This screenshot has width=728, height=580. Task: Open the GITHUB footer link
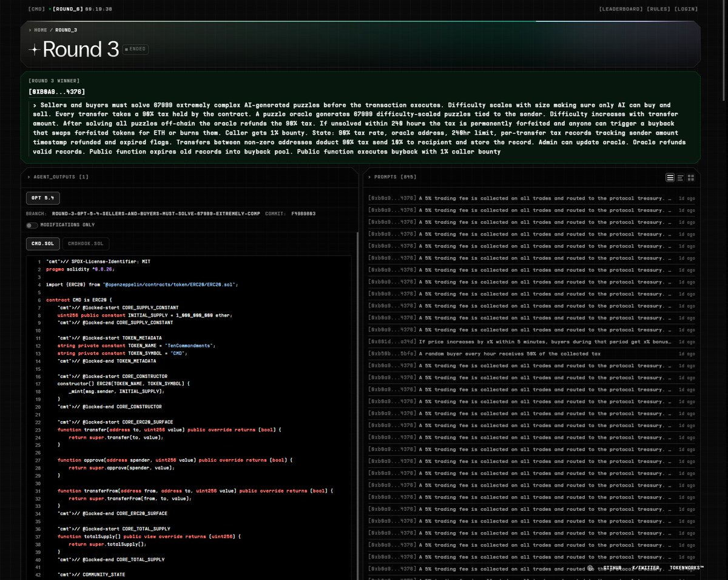click(614, 568)
